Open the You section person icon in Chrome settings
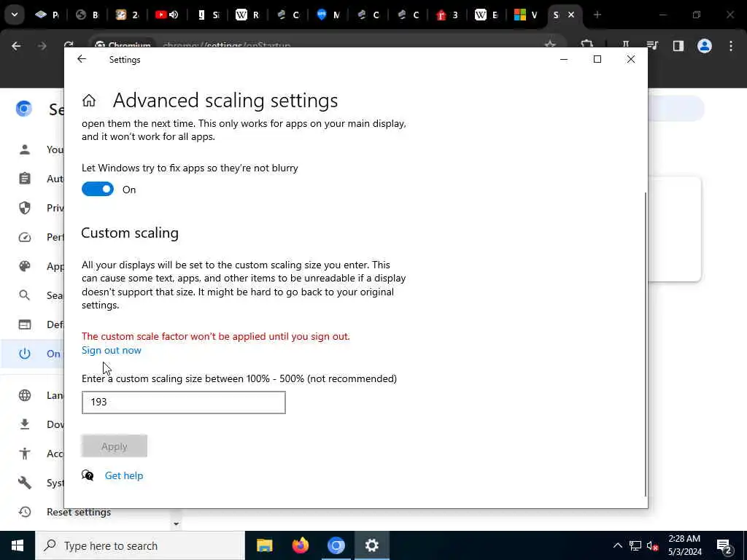Screen dimensions: 747x560 pyautogui.click(x=25, y=149)
